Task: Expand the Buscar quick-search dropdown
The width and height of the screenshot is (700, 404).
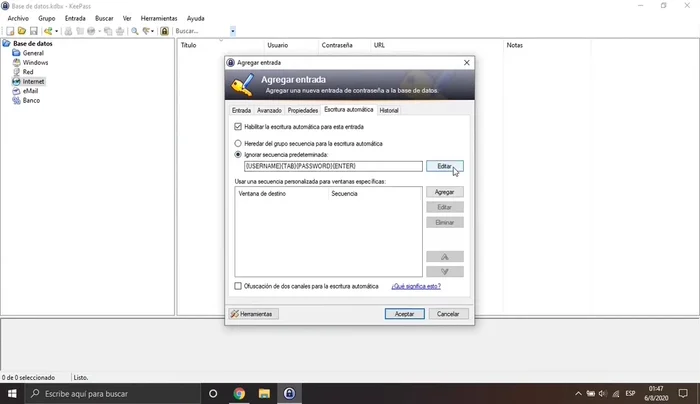Action: (233, 31)
